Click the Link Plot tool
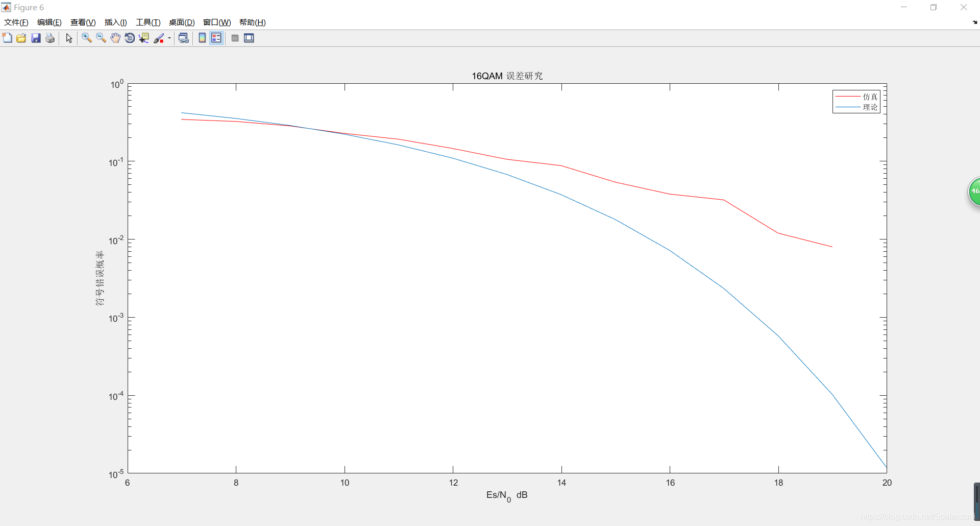 tap(184, 38)
